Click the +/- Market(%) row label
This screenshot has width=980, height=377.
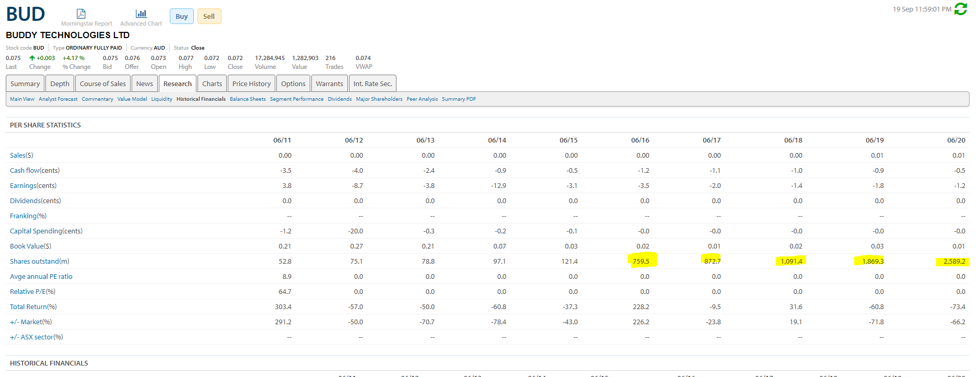click(31, 322)
